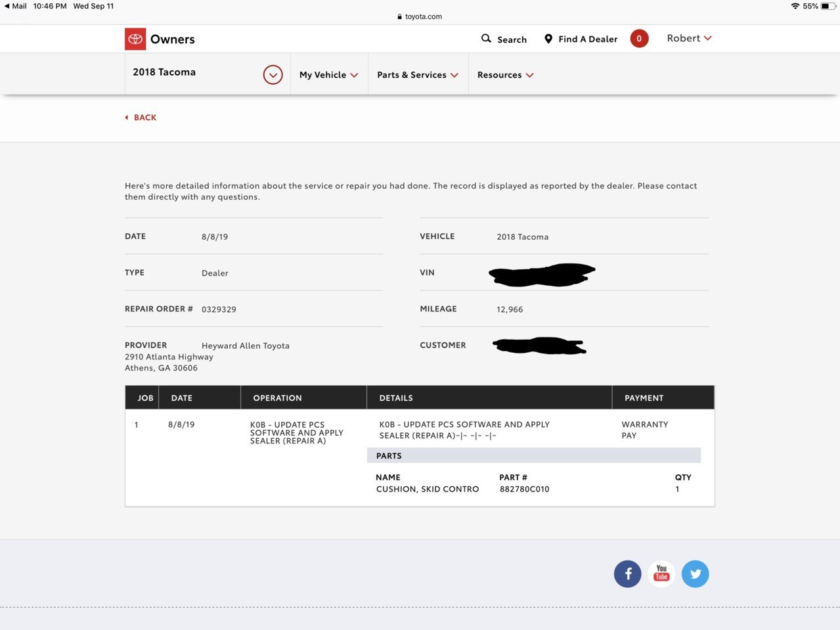Click the Find A Dealer link
840x630 pixels.
588,39
